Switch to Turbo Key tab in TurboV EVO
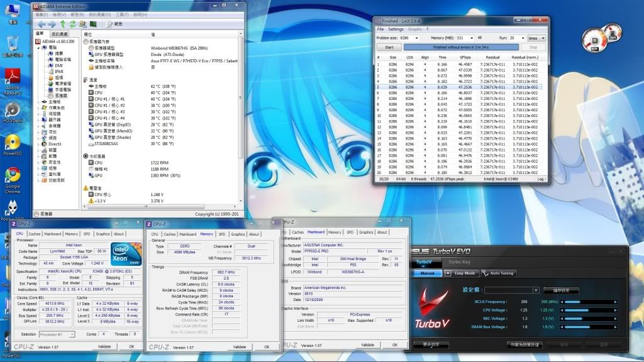644x362 pixels. point(459,262)
